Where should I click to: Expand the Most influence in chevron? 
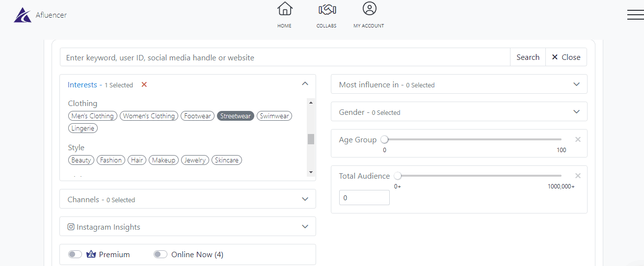(577, 84)
